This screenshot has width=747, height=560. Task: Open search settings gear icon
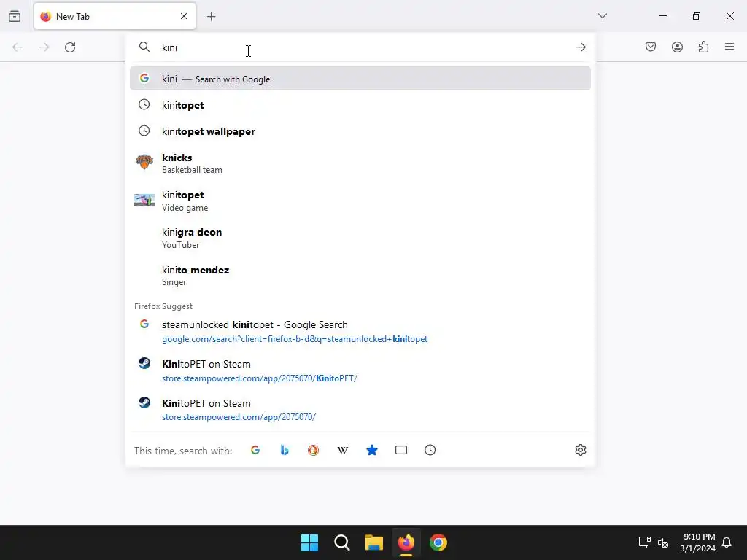click(580, 450)
